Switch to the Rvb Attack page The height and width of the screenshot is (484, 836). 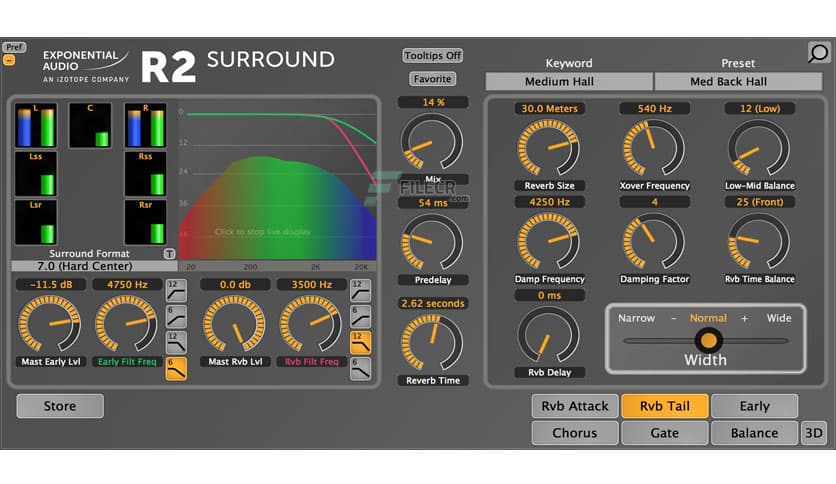pos(575,406)
